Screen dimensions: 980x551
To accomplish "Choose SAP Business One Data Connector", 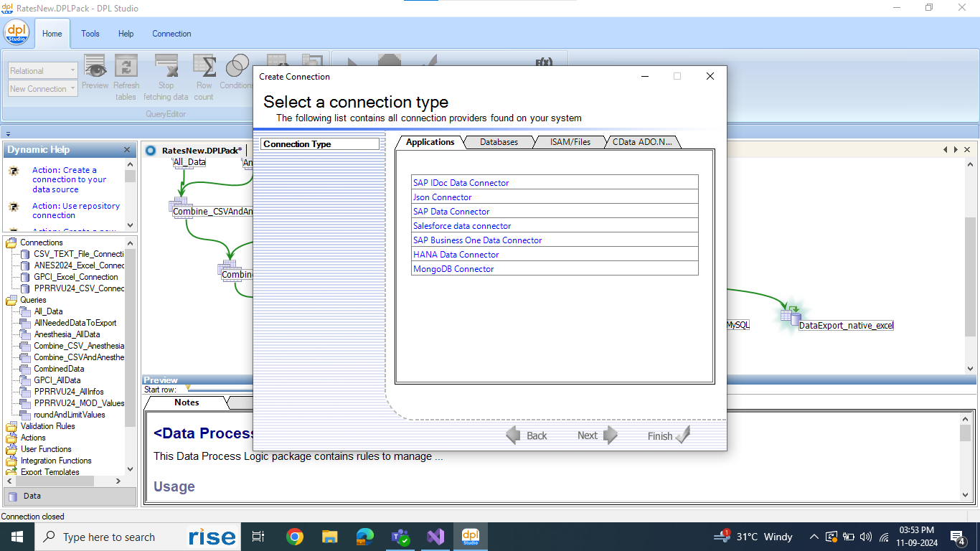I will [555, 240].
